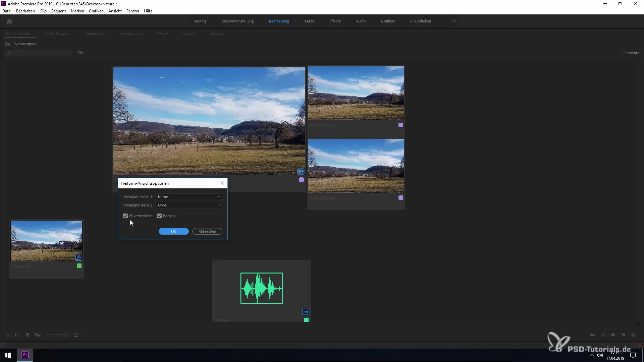Screen dimensions: 644x362
Task: Click green label swatch on Nature1 sequence
Action: [x=79, y=266]
